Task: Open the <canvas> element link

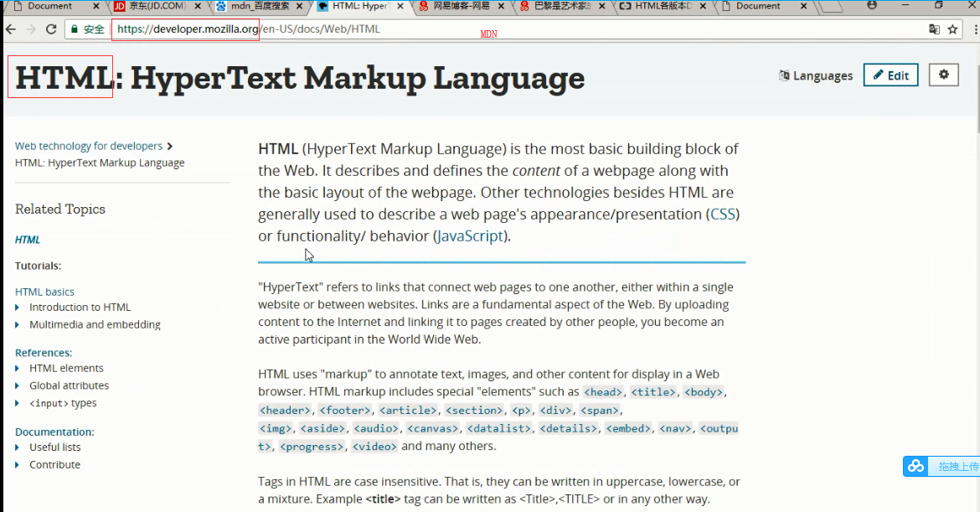Action: (x=432, y=428)
